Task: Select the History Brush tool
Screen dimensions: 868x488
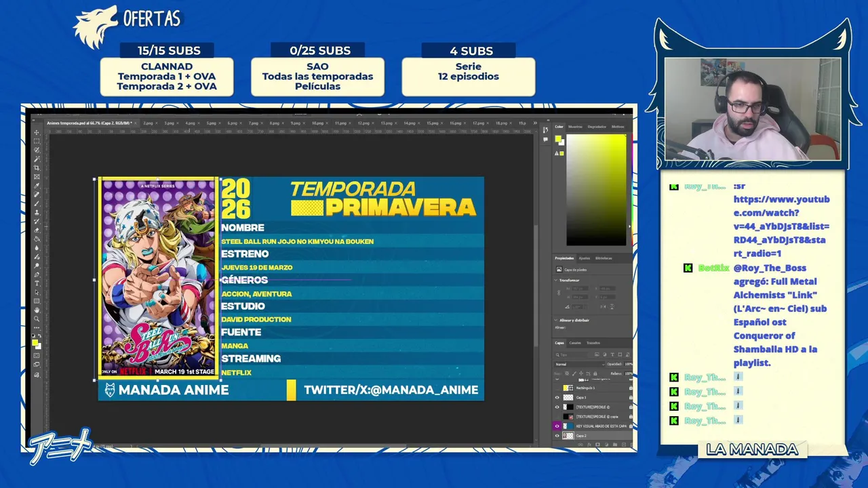Action: (36, 221)
